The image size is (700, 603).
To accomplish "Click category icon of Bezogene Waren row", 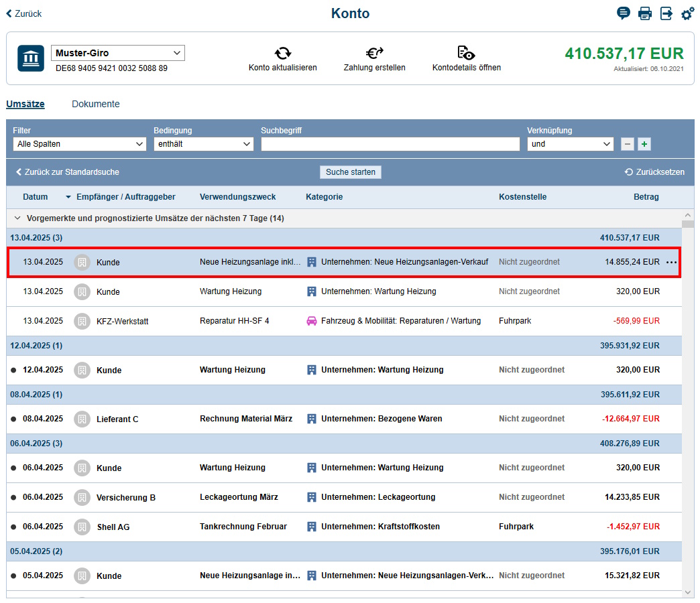I will 312,418.
